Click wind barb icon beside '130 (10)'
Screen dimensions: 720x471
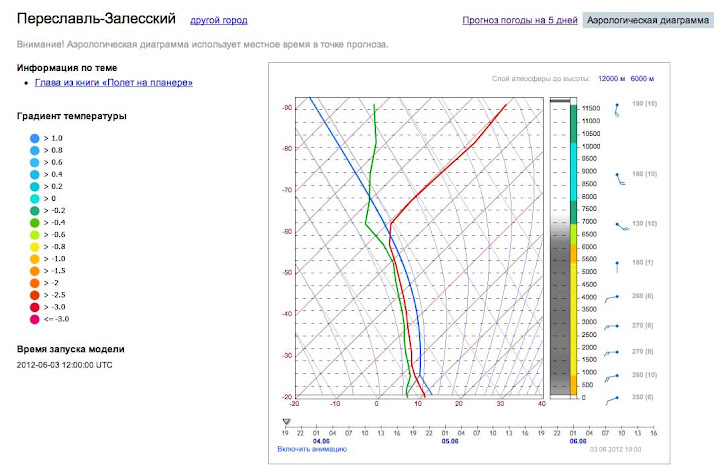pyautogui.click(x=622, y=226)
